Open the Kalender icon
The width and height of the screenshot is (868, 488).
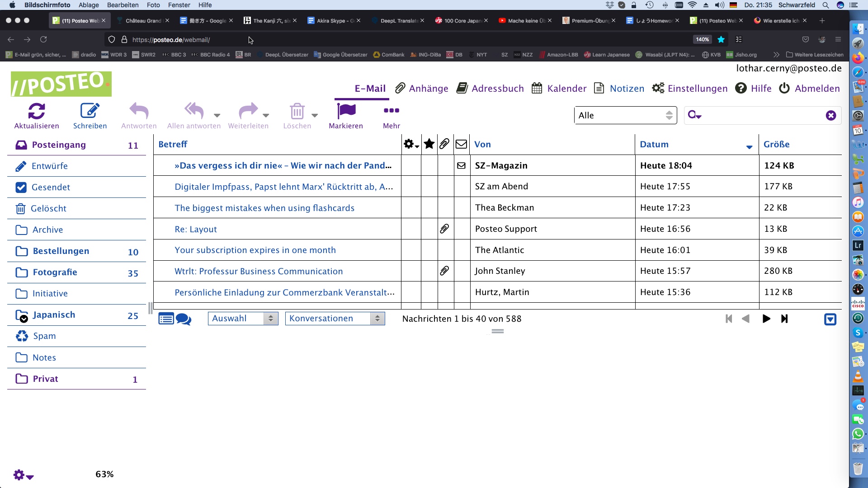coord(537,88)
